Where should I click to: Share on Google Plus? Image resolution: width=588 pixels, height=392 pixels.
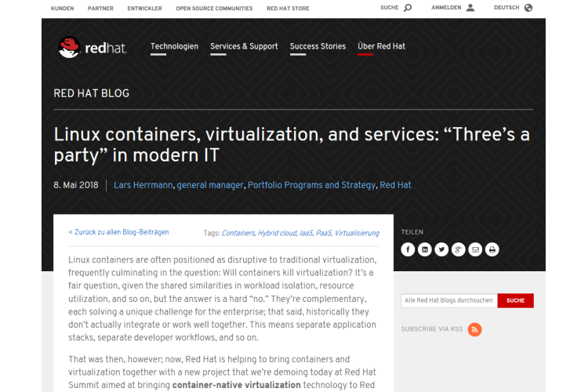click(x=459, y=250)
